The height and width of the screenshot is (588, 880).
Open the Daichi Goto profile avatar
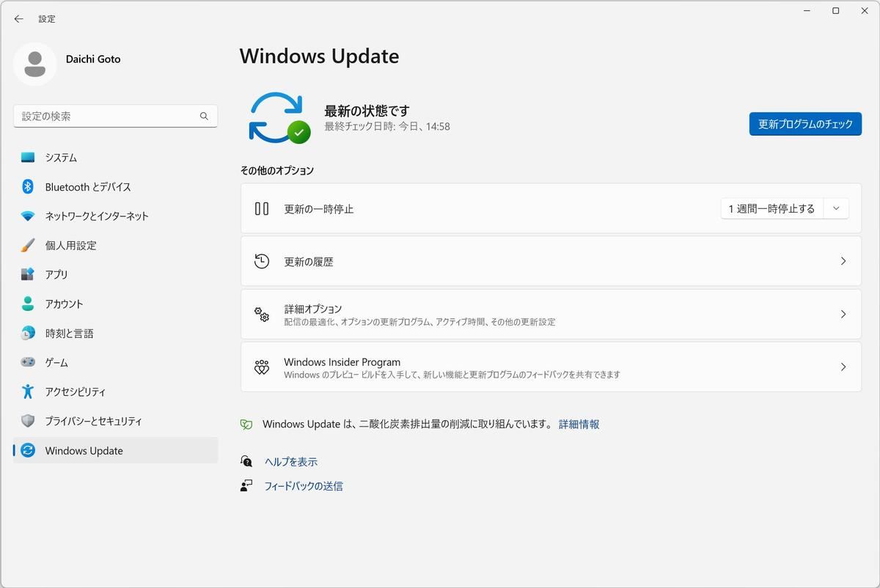(35, 64)
